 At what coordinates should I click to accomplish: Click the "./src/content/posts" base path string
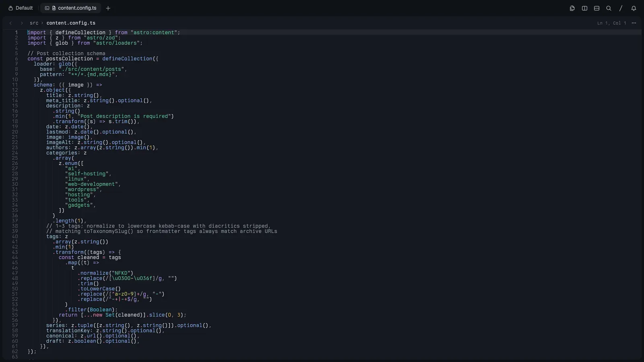tap(91, 69)
